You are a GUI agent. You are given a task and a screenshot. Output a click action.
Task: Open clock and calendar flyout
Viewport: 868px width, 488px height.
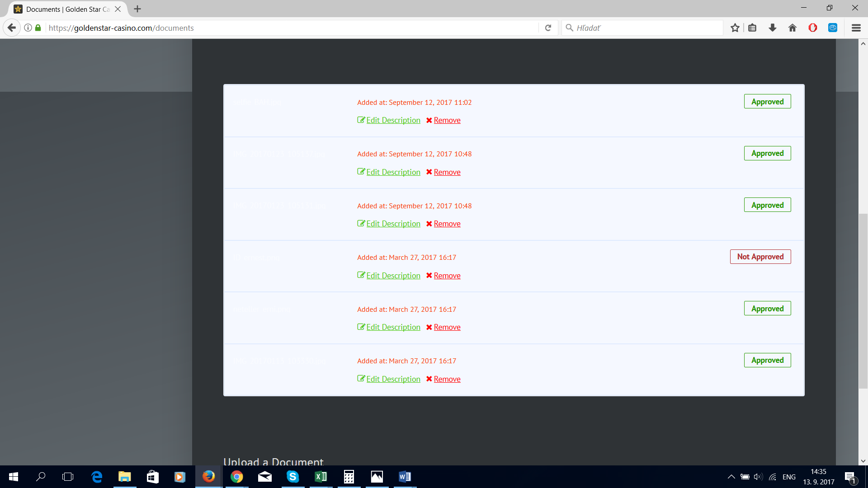[819, 477]
